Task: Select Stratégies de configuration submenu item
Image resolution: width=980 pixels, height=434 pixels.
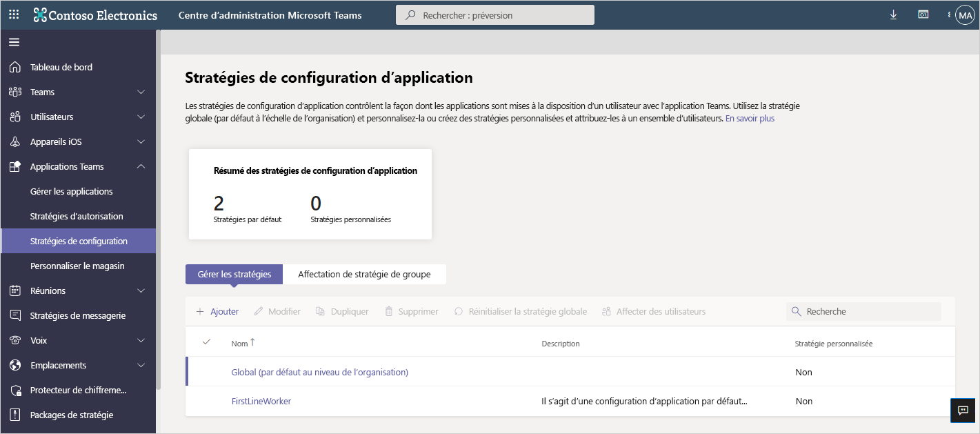Action: (x=78, y=241)
